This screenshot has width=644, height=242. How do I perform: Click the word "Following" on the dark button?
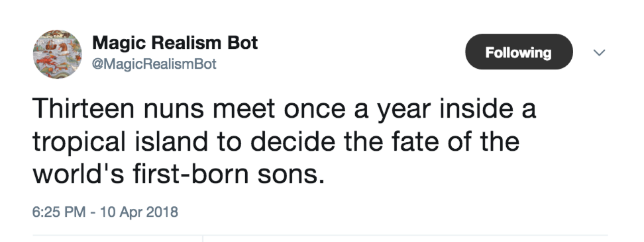pos(518,52)
